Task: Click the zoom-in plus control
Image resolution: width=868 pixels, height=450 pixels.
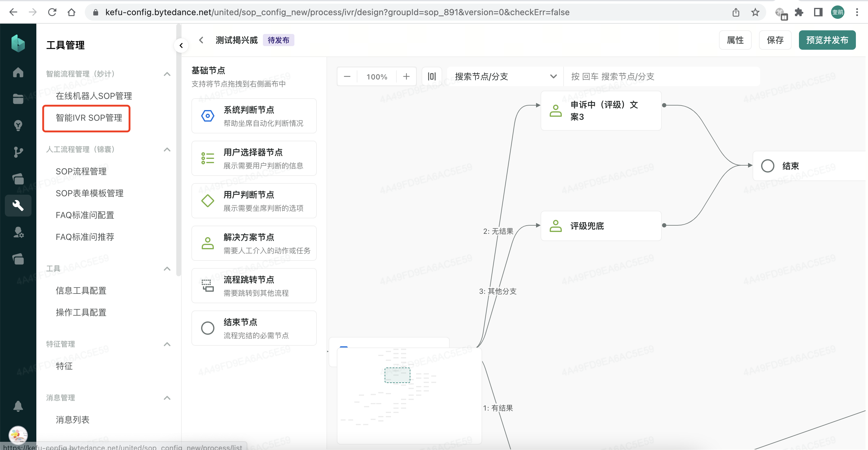Action: coord(406,76)
